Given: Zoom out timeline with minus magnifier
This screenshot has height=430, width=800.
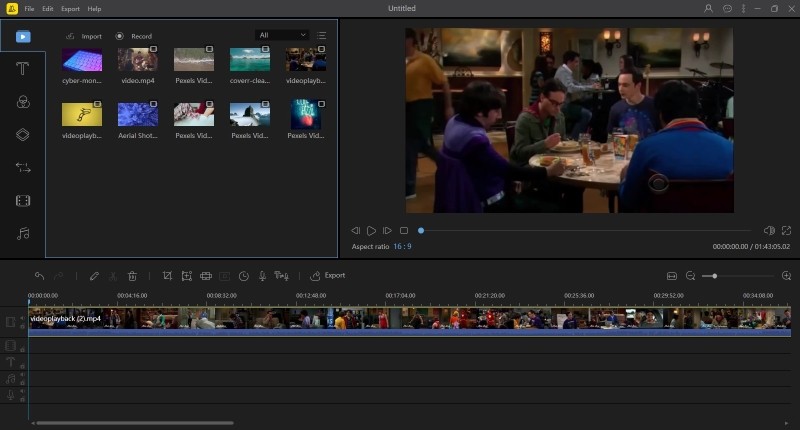Looking at the screenshot, I should coord(690,276).
